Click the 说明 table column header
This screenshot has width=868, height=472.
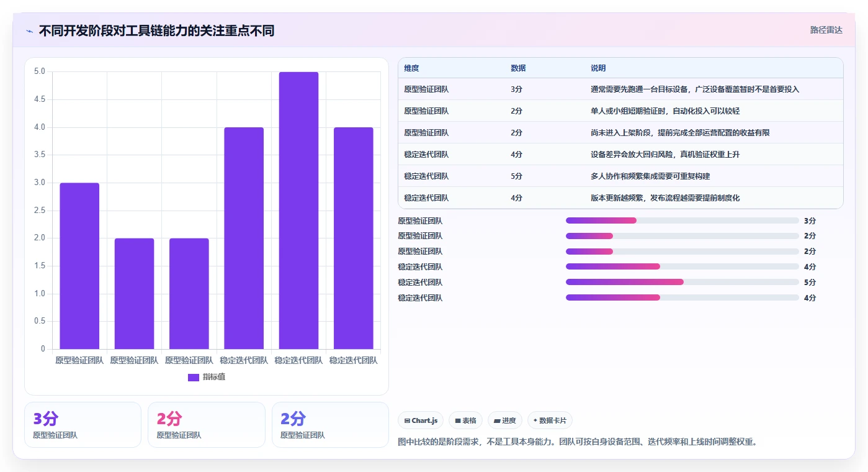(x=598, y=68)
